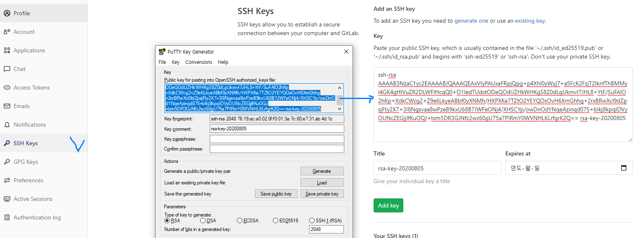Viewport: 644px width, 238px height.
Task: Click the Notifications bell icon
Action: click(7, 125)
